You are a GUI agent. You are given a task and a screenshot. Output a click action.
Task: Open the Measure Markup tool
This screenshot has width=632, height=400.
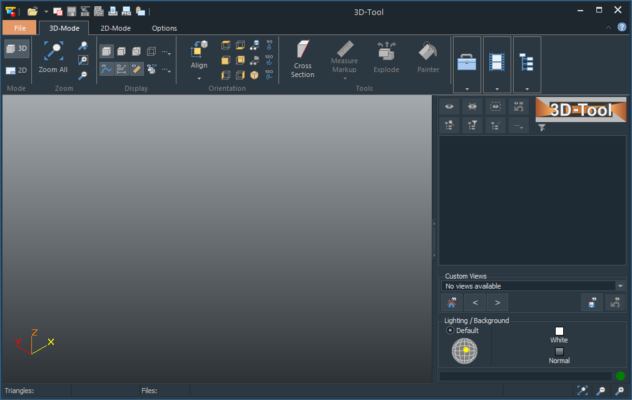[x=344, y=59]
